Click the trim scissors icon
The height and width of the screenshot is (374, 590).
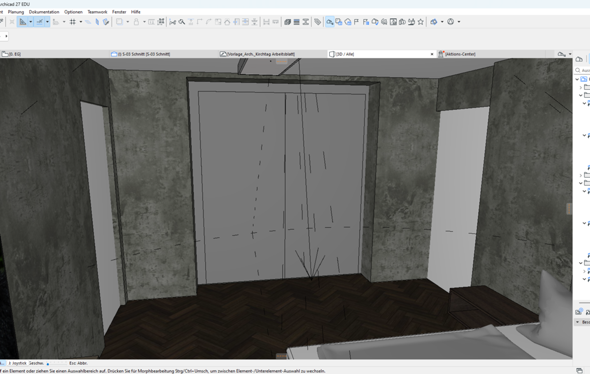click(173, 22)
